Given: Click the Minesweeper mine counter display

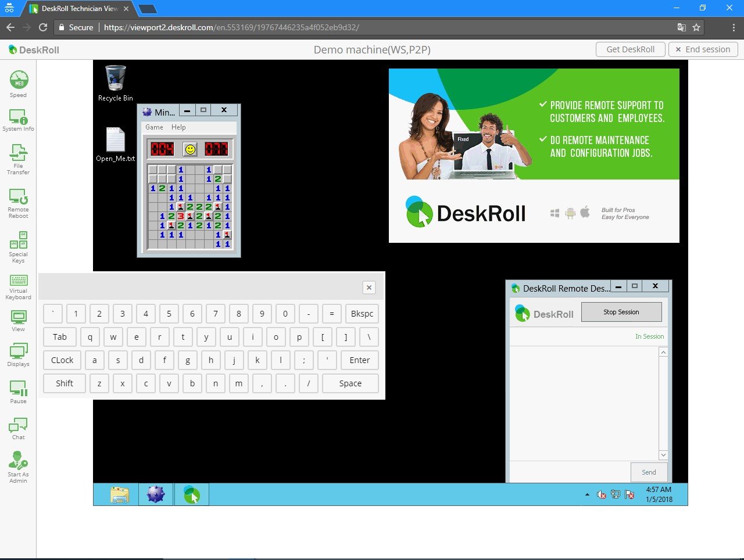Looking at the screenshot, I should (162, 149).
